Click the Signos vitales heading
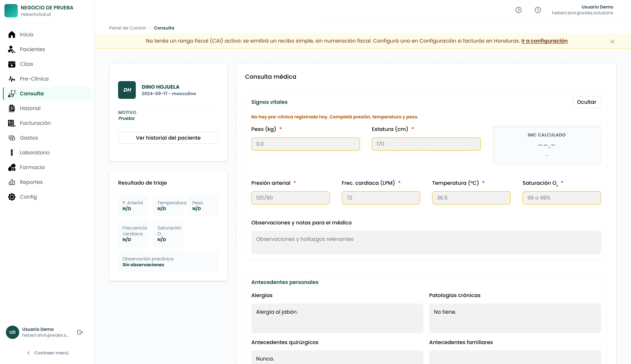The height and width of the screenshot is (364, 631). [269, 102]
